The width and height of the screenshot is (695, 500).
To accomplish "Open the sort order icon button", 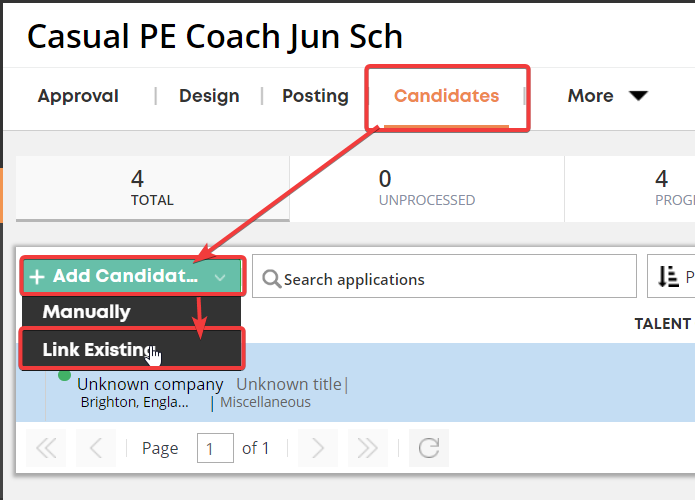I will (668, 277).
